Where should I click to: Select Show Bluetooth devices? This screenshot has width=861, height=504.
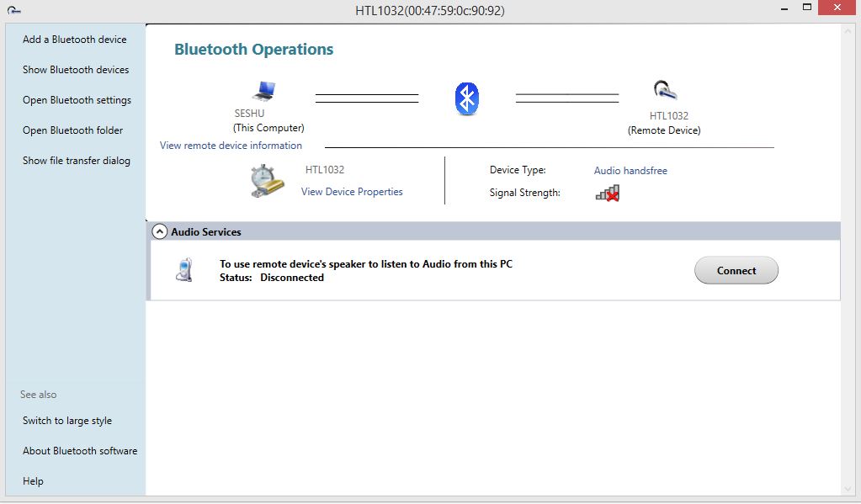pyautogui.click(x=76, y=70)
